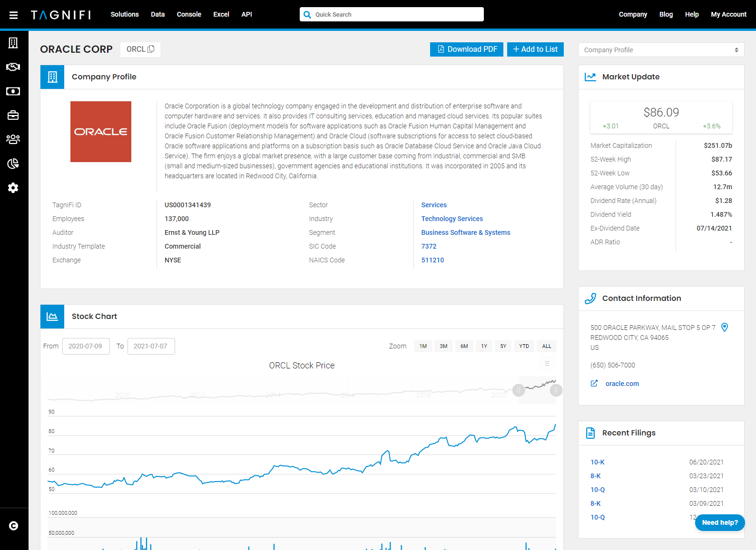Screen dimensions: 756x550
Task: Open the Console menu
Action: tap(189, 14)
